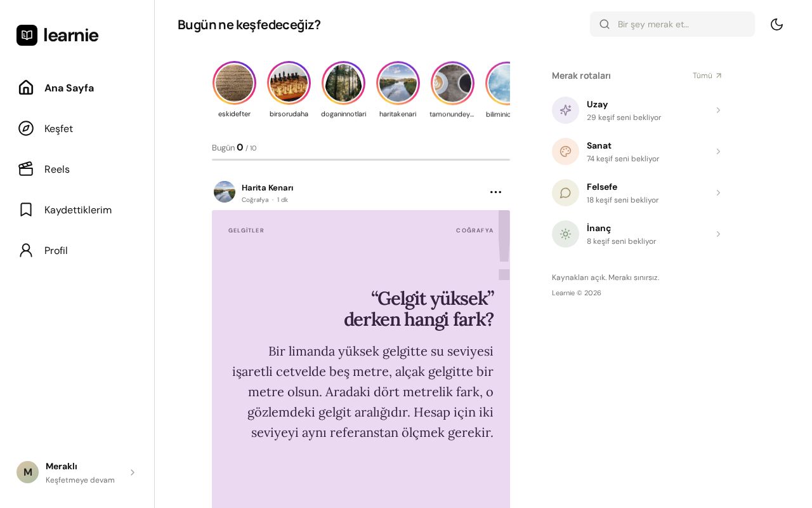Open the Keşfet menu item
The width and height of the screenshot is (812, 508).
(x=77, y=128)
